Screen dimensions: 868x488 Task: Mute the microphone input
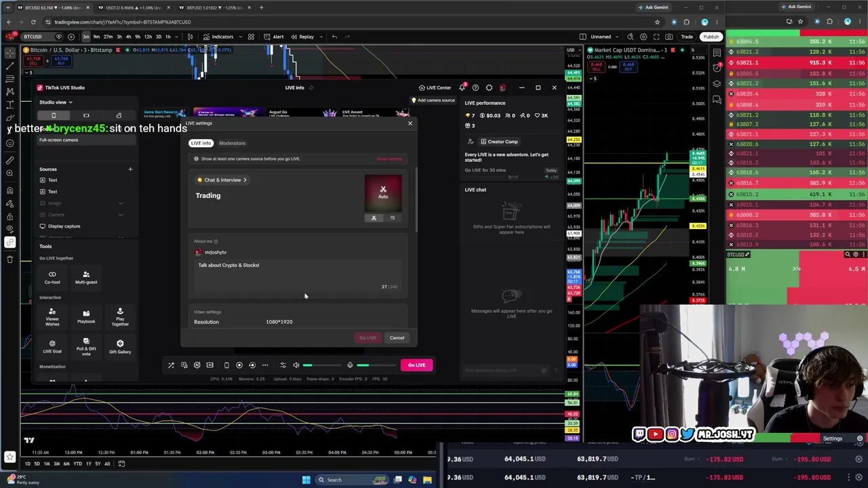click(x=350, y=365)
